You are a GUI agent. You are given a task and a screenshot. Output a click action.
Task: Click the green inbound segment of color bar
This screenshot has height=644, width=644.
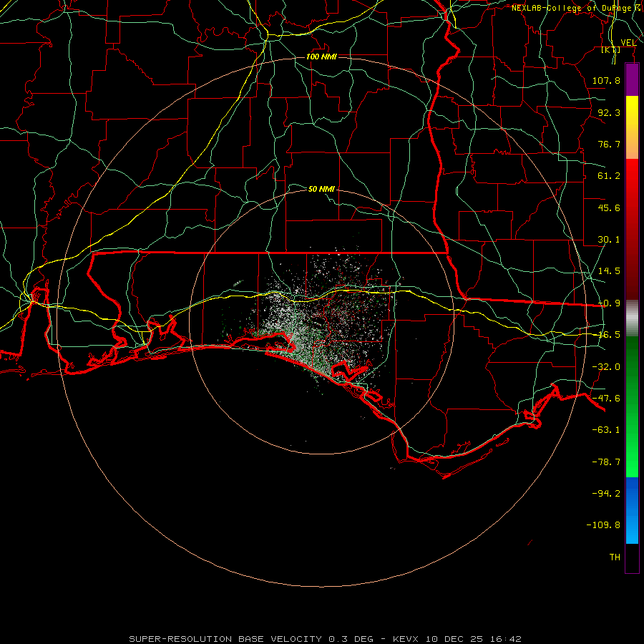coord(632,406)
